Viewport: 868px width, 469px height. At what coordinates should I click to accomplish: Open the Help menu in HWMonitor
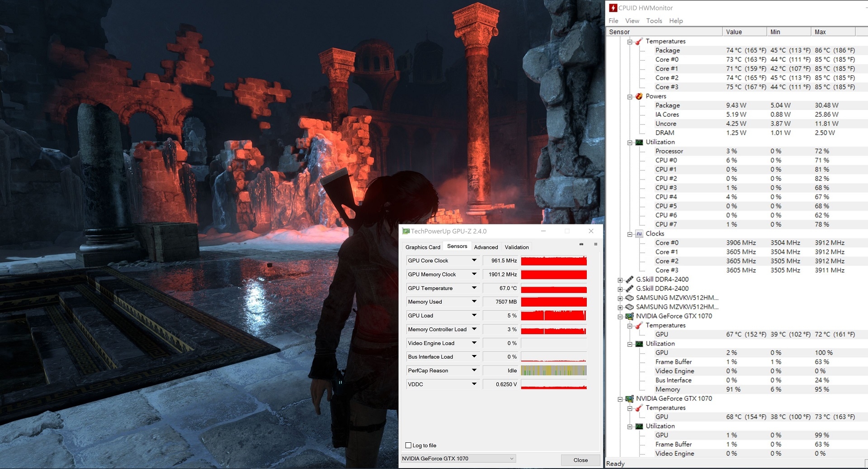pyautogui.click(x=676, y=21)
